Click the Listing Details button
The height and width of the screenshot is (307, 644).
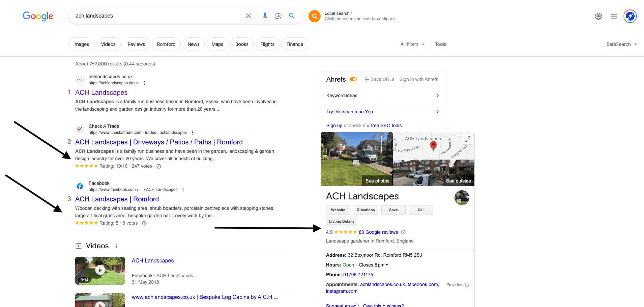pos(342,221)
